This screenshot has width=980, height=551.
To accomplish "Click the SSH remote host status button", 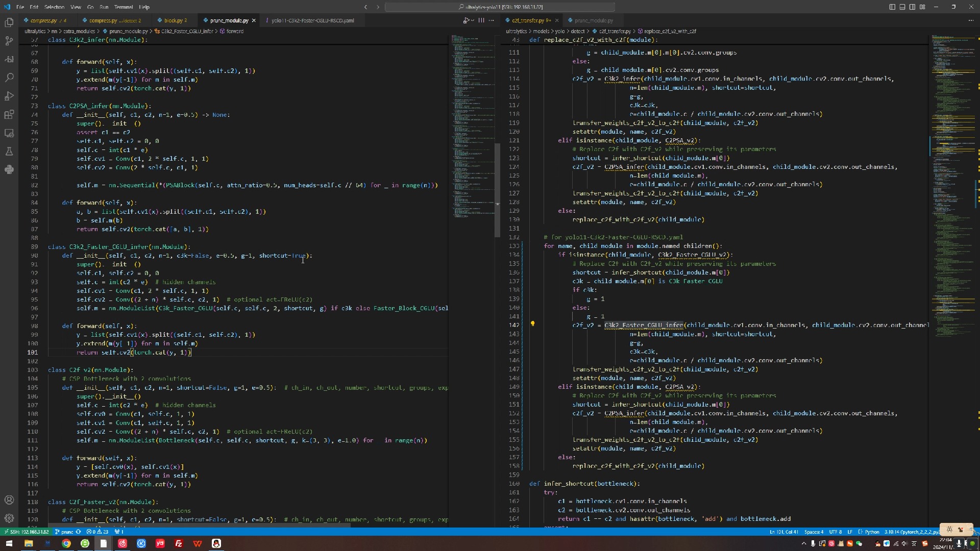I will (27, 532).
